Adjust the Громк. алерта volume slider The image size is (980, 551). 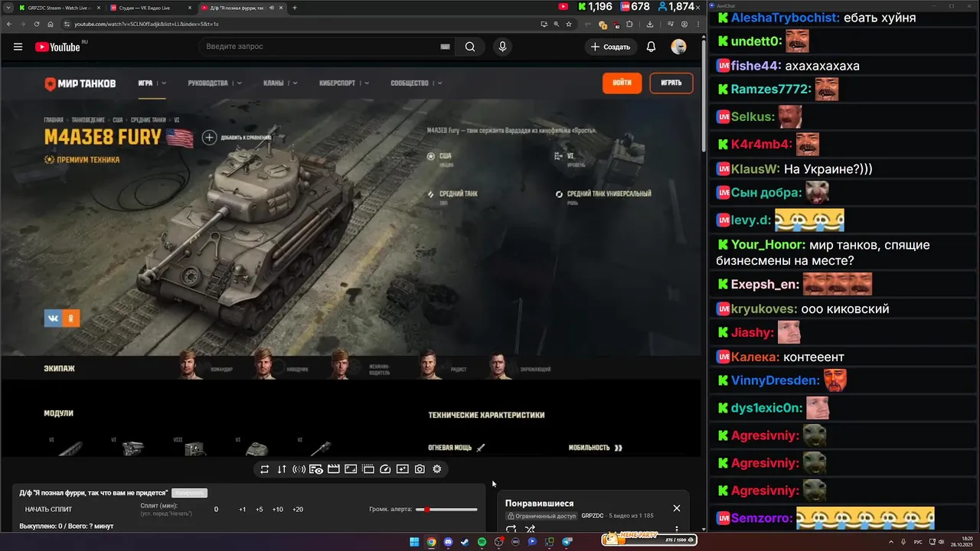[x=446, y=509]
